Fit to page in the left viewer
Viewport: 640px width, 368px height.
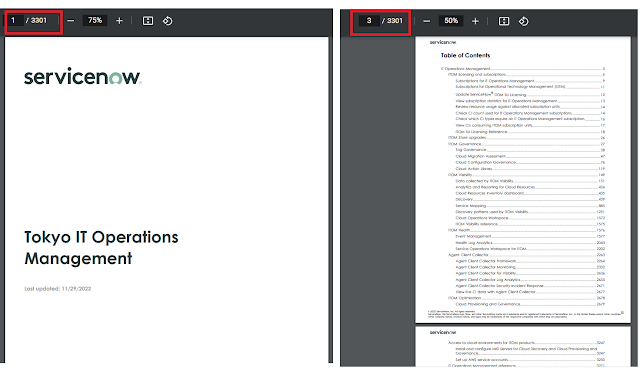[x=148, y=20]
